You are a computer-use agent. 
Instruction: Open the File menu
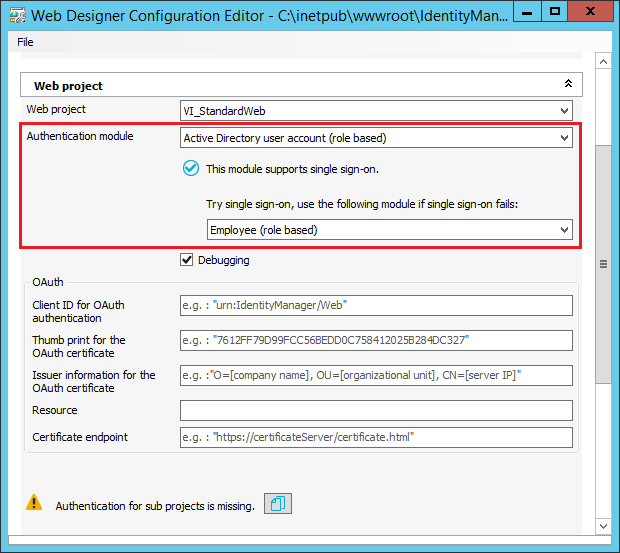click(26, 42)
